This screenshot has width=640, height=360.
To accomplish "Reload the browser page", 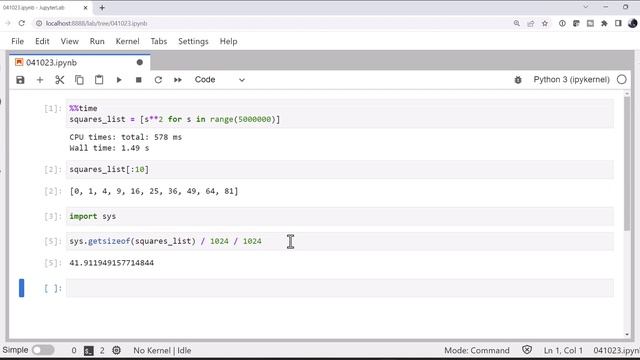I will pyautogui.click(x=22, y=23).
